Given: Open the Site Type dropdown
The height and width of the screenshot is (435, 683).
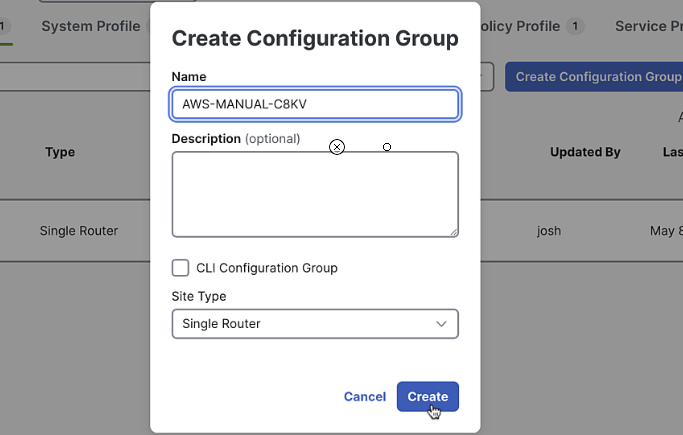Looking at the screenshot, I should click(314, 324).
